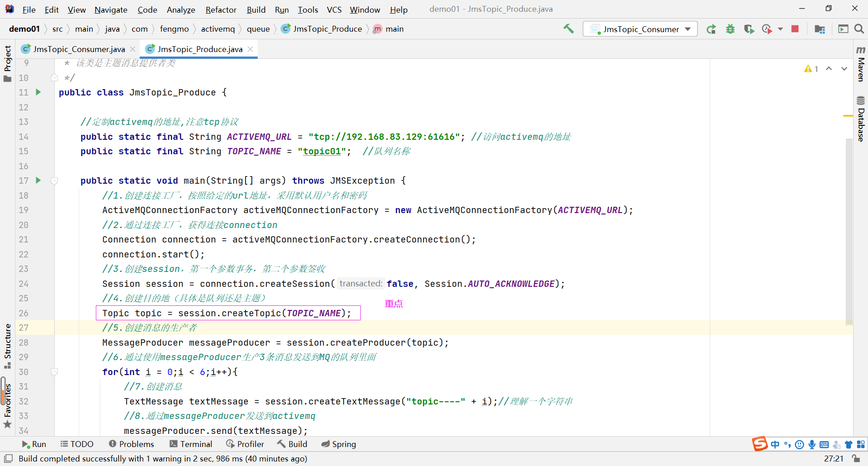The image size is (868, 466).
Task: Click the main method breadcrumb
Action: [x=388, y=29]
